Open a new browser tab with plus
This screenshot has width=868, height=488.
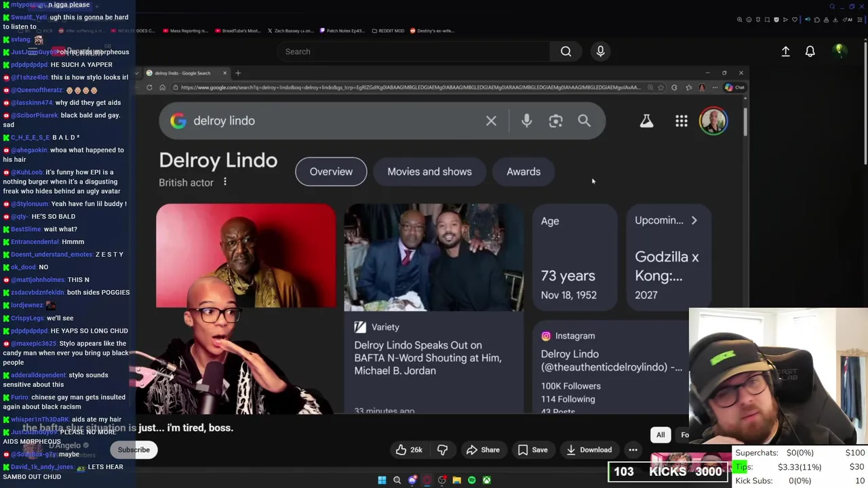click(238, 73)
